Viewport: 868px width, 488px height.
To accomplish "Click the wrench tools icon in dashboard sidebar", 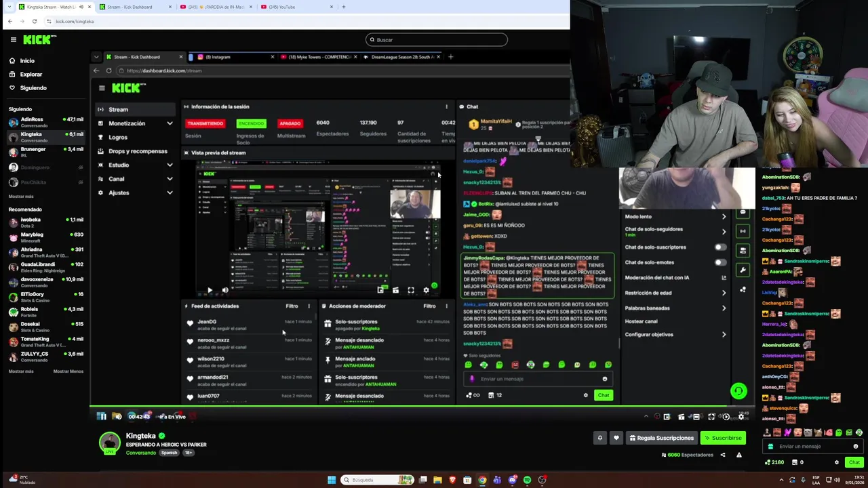I will 743,270.
